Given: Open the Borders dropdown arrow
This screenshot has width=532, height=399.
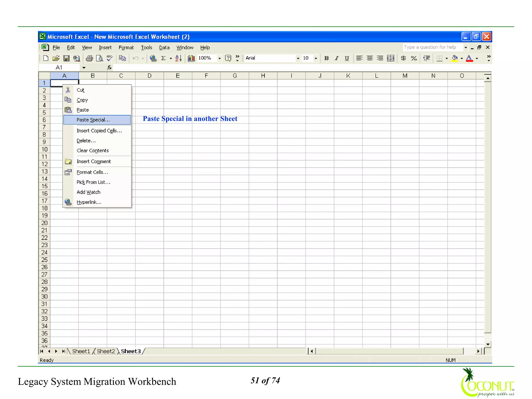Looking at the screenshot, I should 447,58.
